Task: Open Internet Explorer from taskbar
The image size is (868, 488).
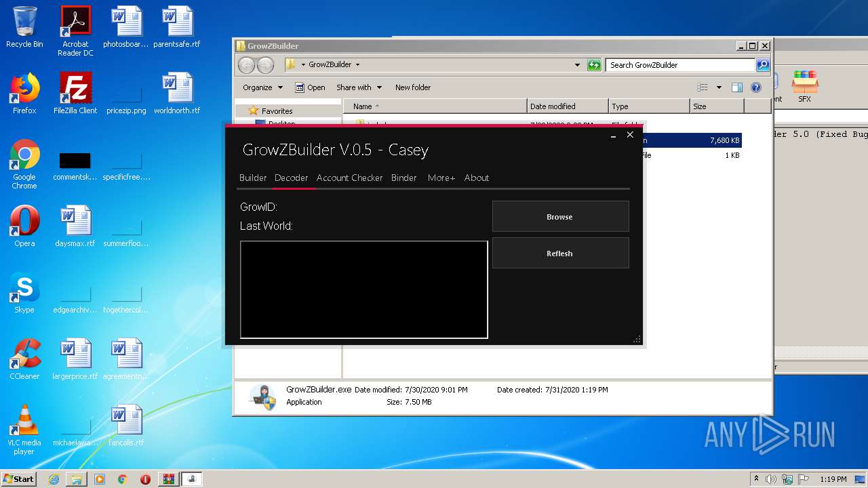Action: point(54,479)
